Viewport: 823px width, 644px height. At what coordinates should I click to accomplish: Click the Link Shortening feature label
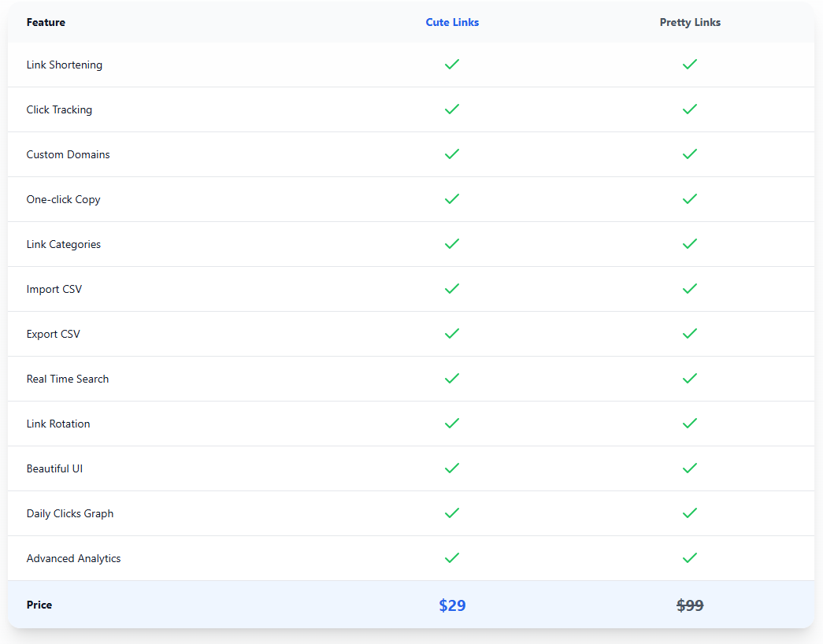[x=65, y=65]
